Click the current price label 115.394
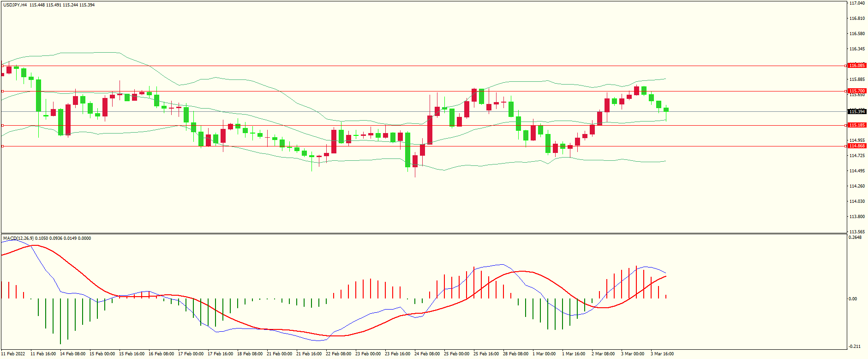 857,112
